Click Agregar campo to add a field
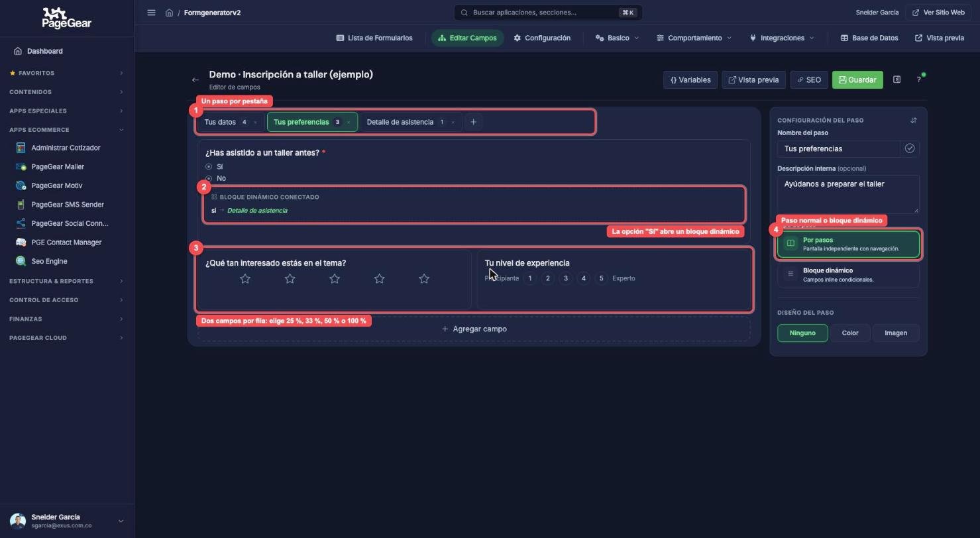 point(474,329)
